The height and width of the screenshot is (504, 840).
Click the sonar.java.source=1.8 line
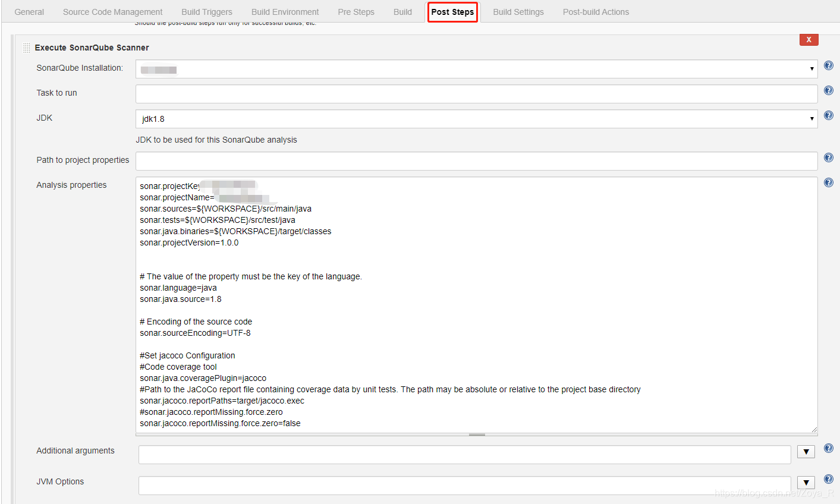[181, 299]
